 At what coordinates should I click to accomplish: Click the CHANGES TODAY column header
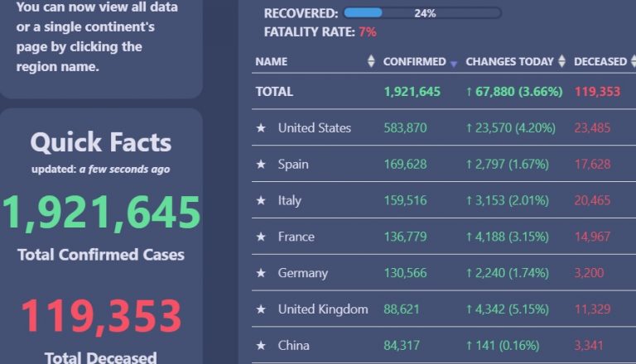[509, 61]
